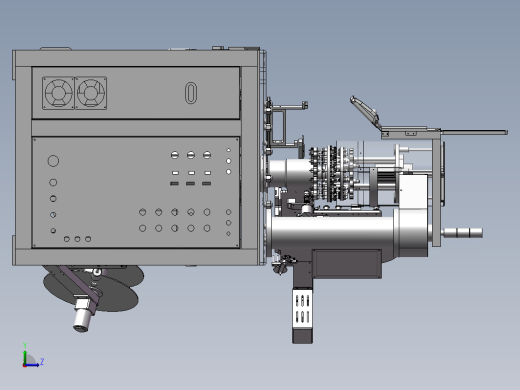
Task: Select the oval handle slot on upper panel
Action: (191, 93)
